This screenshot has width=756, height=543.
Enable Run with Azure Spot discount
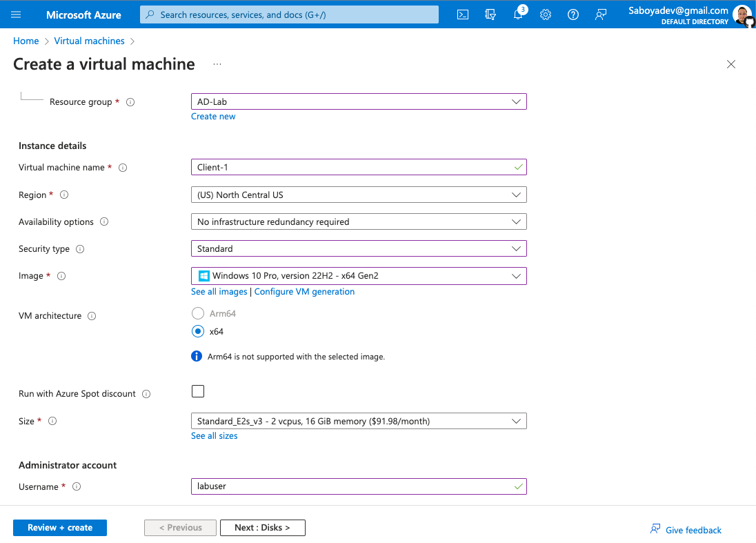tap(198, 391)
